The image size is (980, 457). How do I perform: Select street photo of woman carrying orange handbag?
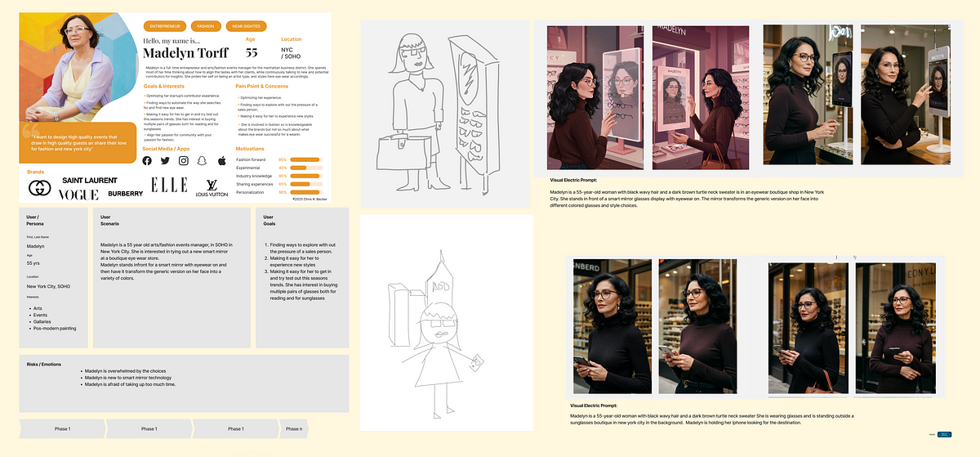808,327
